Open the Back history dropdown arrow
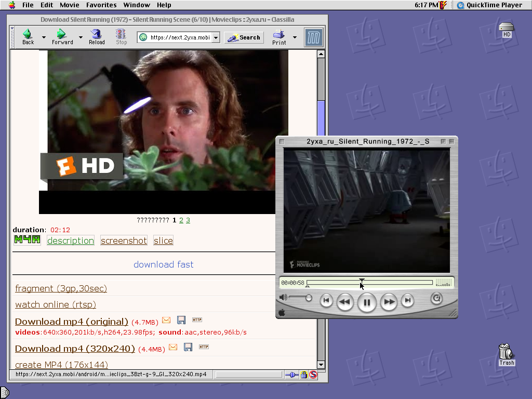 pos(44,37)
